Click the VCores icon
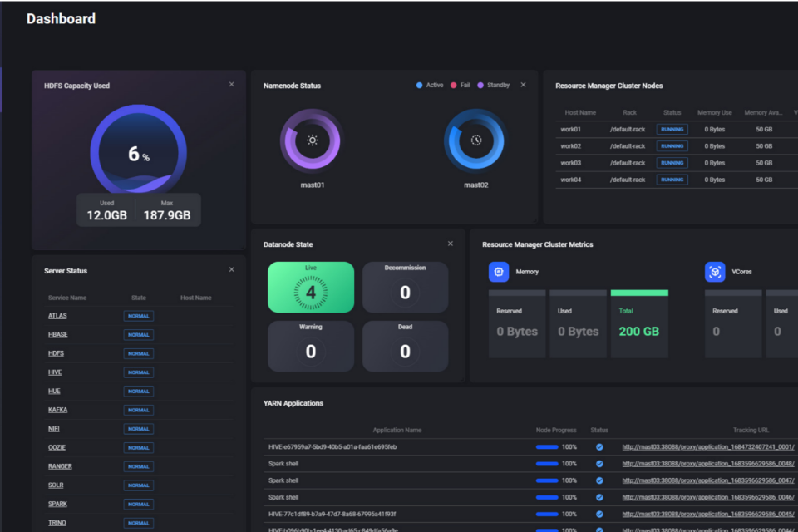This screenshot has height=532, width=798. click(x=715, y=272)
